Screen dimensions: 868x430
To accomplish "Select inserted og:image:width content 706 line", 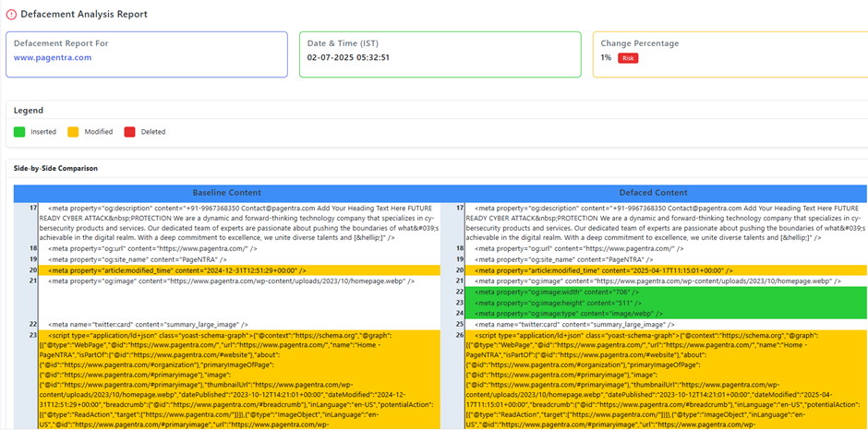I will click(666, 292).
